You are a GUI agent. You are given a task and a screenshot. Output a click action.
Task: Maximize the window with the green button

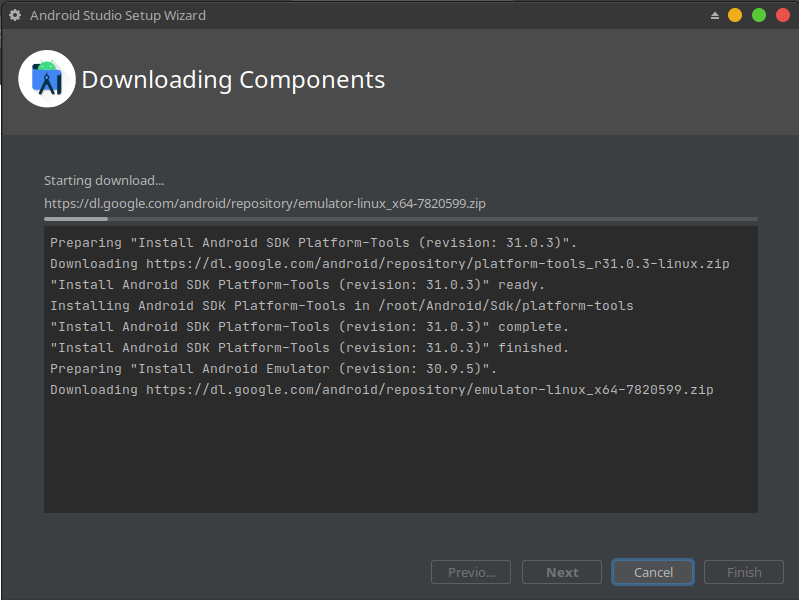[x=759, y=15]
